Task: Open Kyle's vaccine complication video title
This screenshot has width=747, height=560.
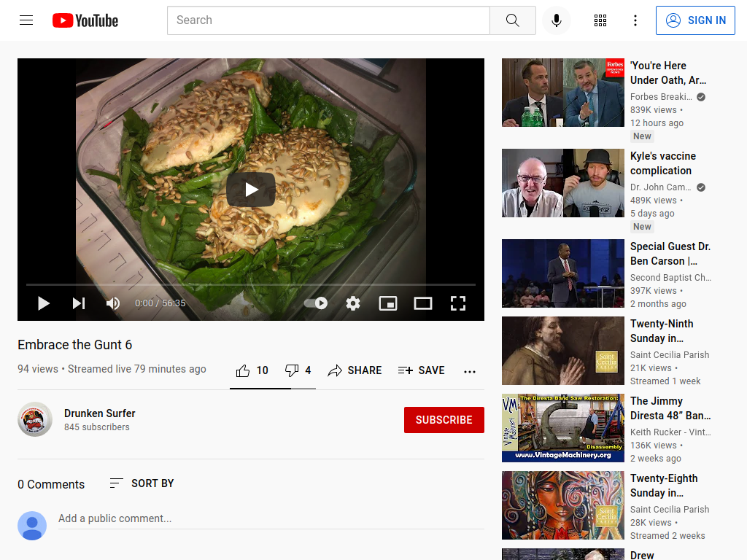Action: pyautogui.click(x=662, y=163)
